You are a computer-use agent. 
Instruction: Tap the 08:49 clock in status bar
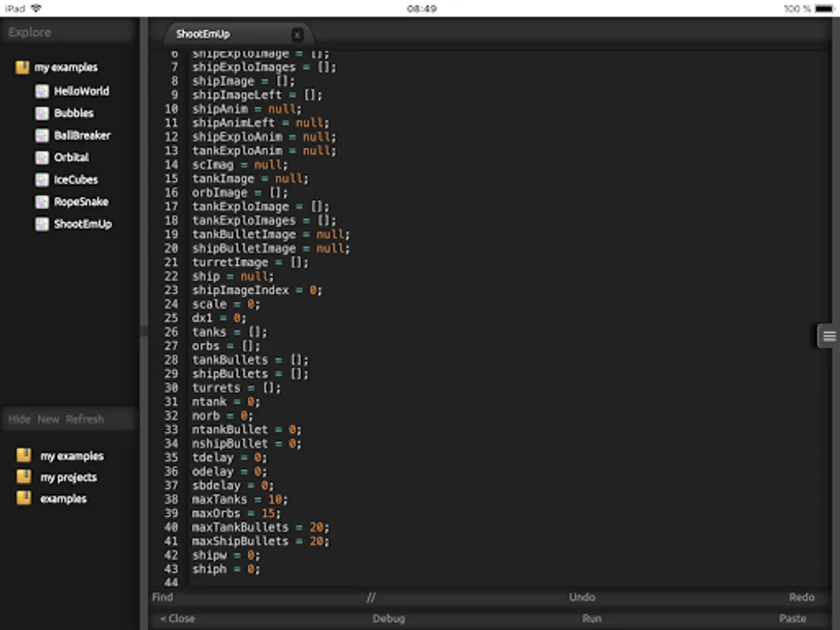(421, 8)
